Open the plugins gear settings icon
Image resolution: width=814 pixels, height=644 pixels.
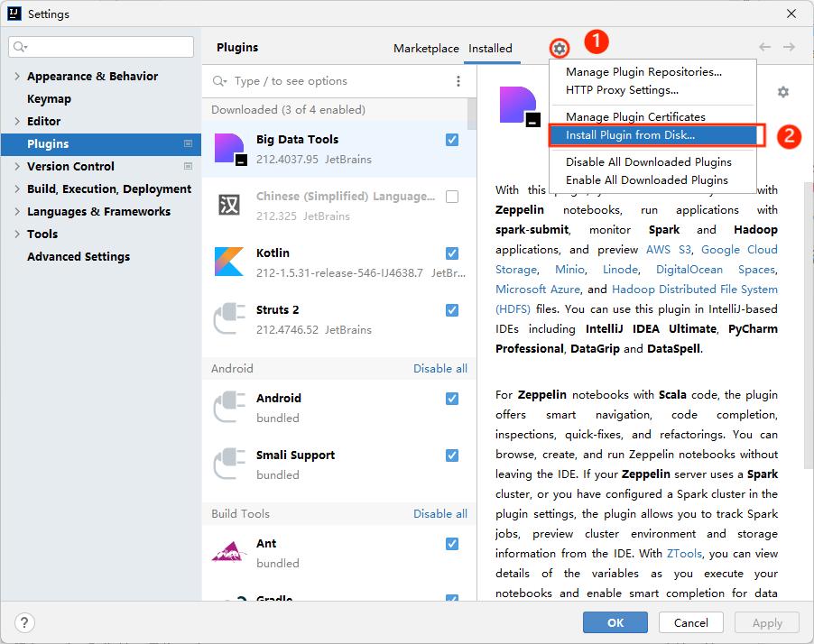click(x=560, y=49)
